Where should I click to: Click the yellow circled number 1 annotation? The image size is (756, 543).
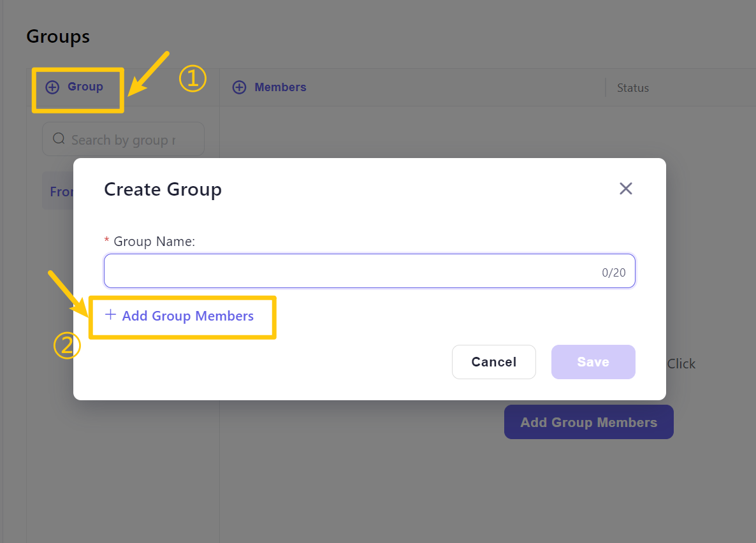pyautogui.click(x=193, y=80)
